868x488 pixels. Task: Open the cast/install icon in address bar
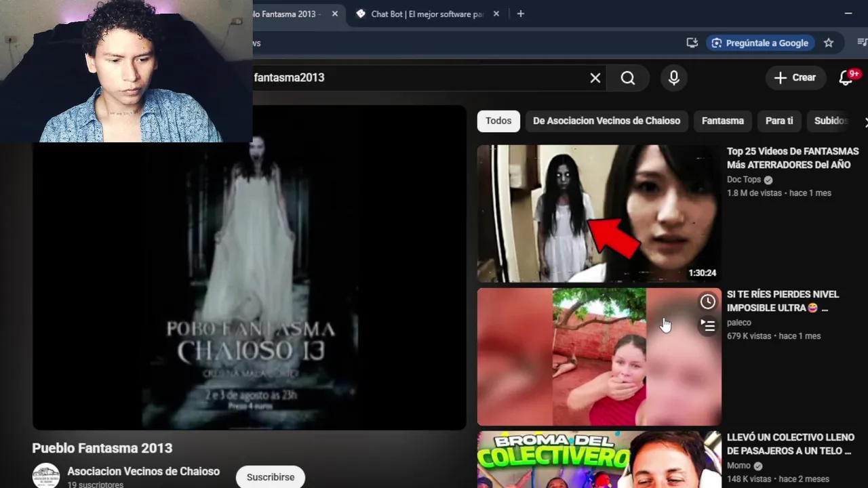click(x=692, y=43)
